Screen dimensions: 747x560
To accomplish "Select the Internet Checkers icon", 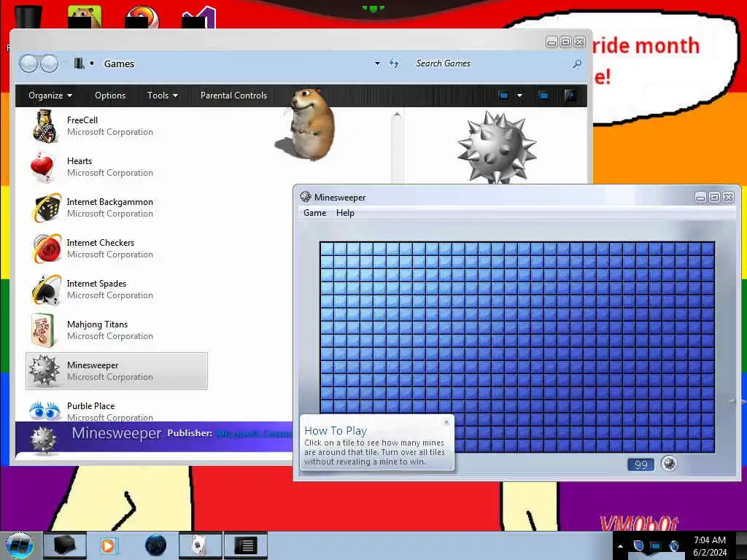I will tap(46, 248).
